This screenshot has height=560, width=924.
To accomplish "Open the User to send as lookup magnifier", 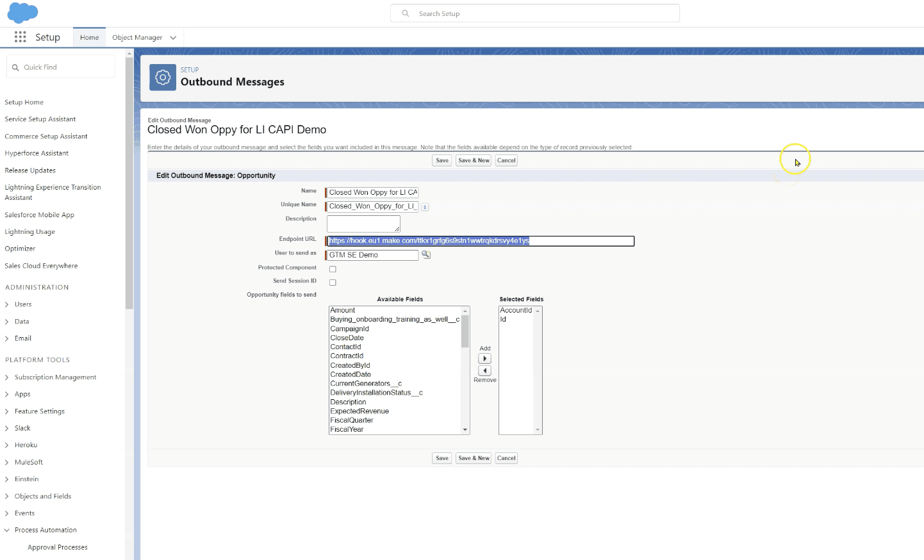I will point(426,254).
